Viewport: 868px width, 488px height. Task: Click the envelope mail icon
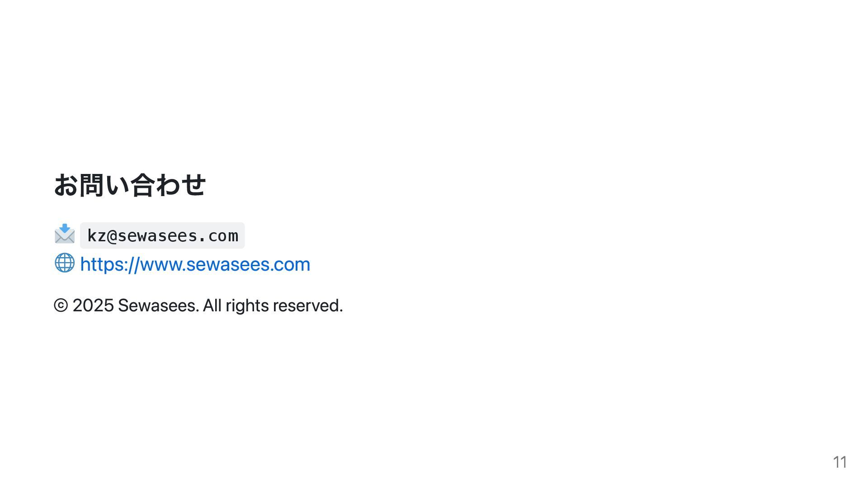pos(65,234)
